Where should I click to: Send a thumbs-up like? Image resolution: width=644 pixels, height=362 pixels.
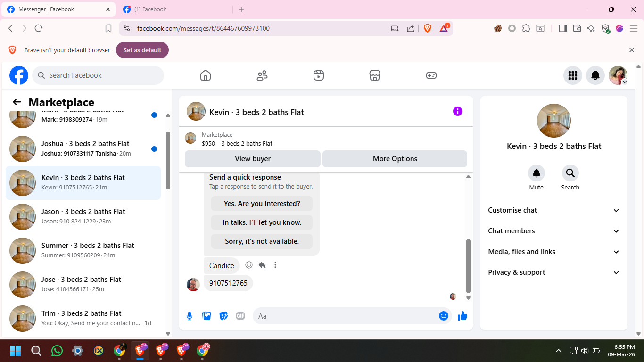462,316
